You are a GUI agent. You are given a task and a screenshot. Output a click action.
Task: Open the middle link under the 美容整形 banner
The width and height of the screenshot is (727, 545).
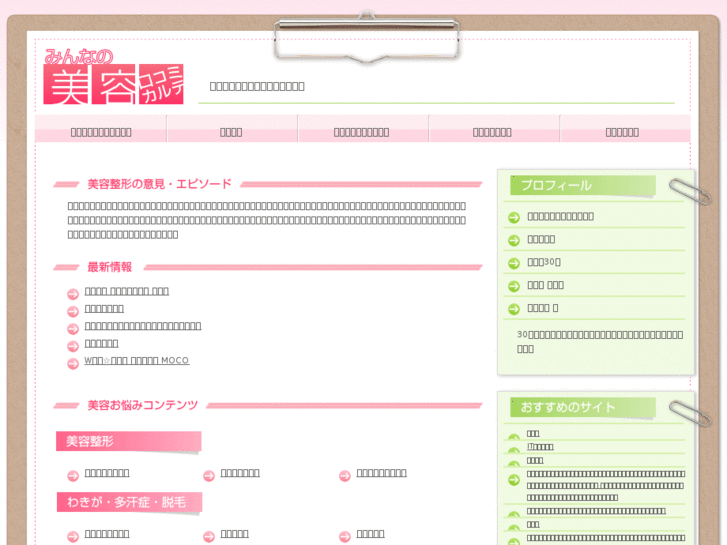[x=240, y=473]
